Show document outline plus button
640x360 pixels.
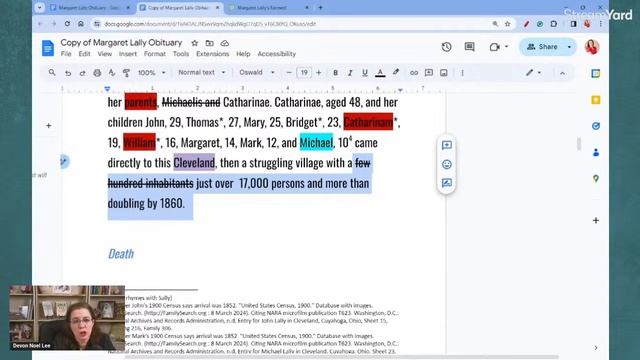click(49, 126)
